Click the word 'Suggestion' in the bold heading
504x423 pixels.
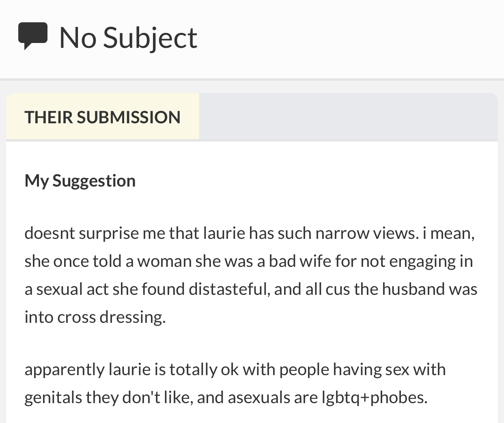pyautogui.click(x=94, y=181)
